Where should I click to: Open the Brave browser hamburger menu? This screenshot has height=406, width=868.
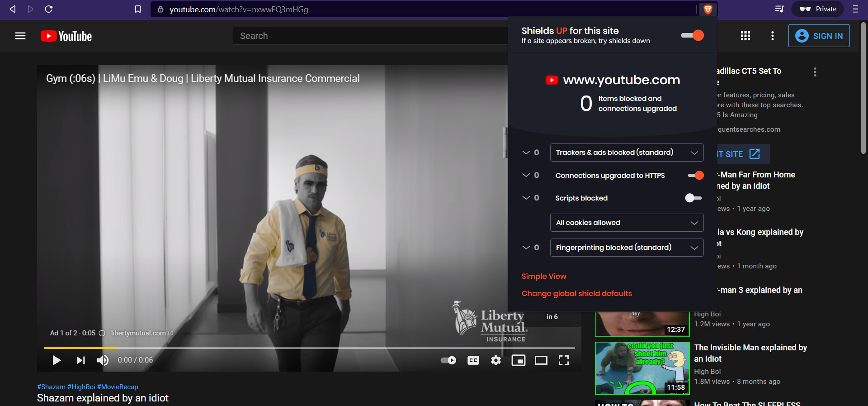click(855, 9)
